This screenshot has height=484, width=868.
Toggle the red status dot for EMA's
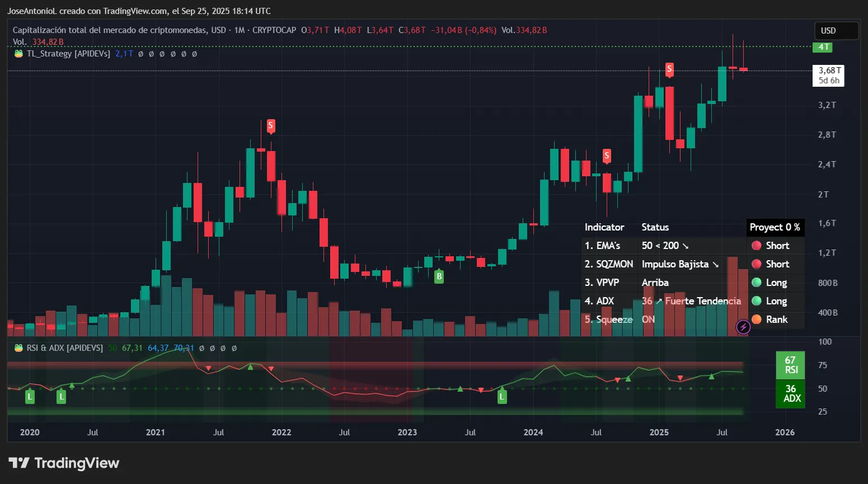(x=758, y=245)
